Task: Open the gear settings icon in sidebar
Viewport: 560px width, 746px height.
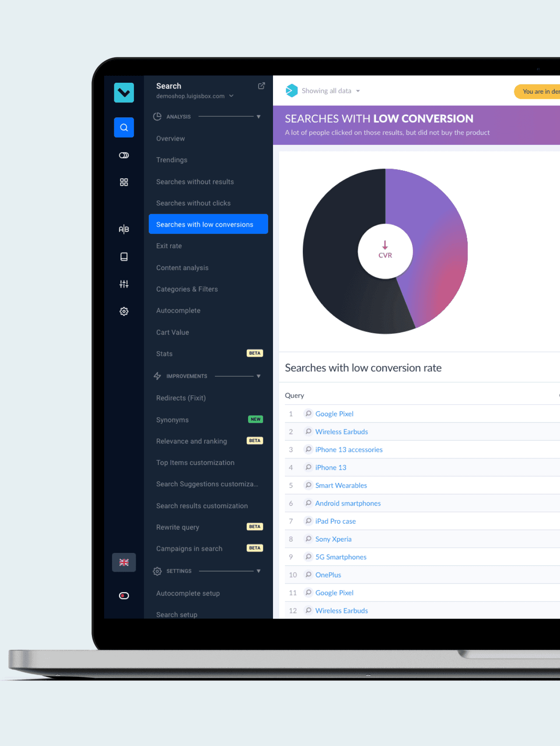Action: click(124, 311)
